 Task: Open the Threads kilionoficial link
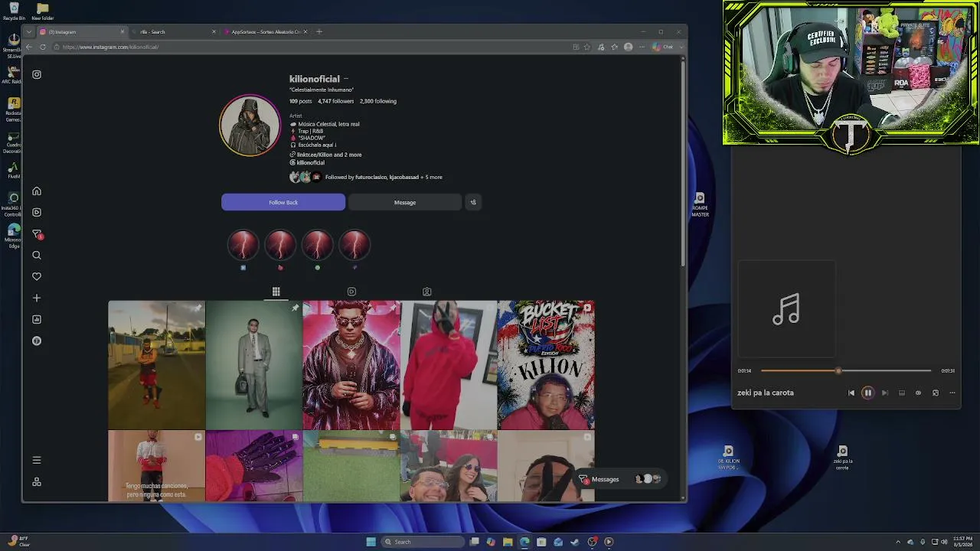[x=307, y=162]
